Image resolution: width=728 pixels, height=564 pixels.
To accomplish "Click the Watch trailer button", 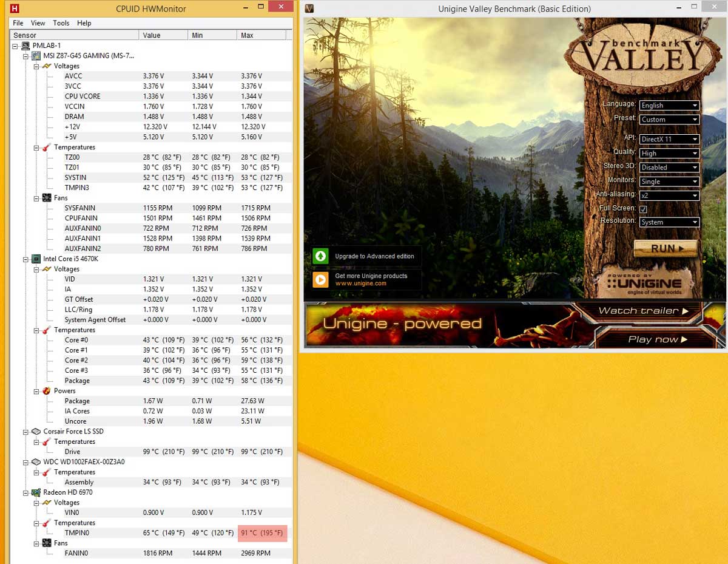I will click(x=643, y=311).
